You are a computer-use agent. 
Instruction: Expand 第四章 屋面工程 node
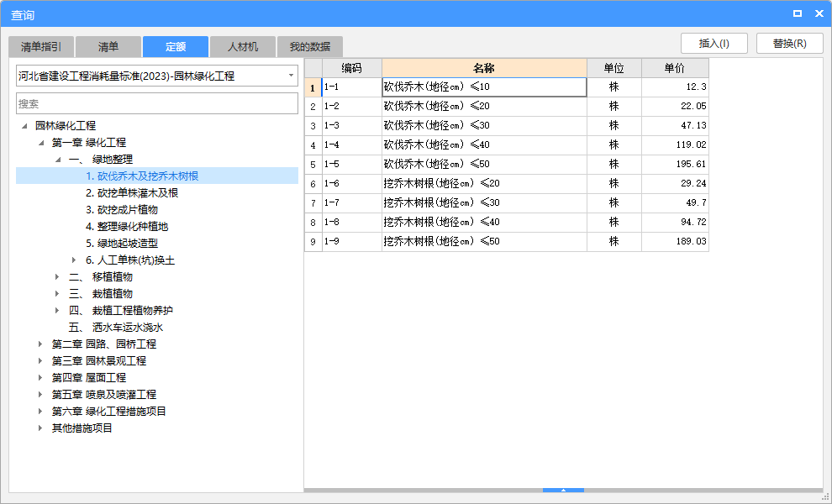(x=40, y=378)
